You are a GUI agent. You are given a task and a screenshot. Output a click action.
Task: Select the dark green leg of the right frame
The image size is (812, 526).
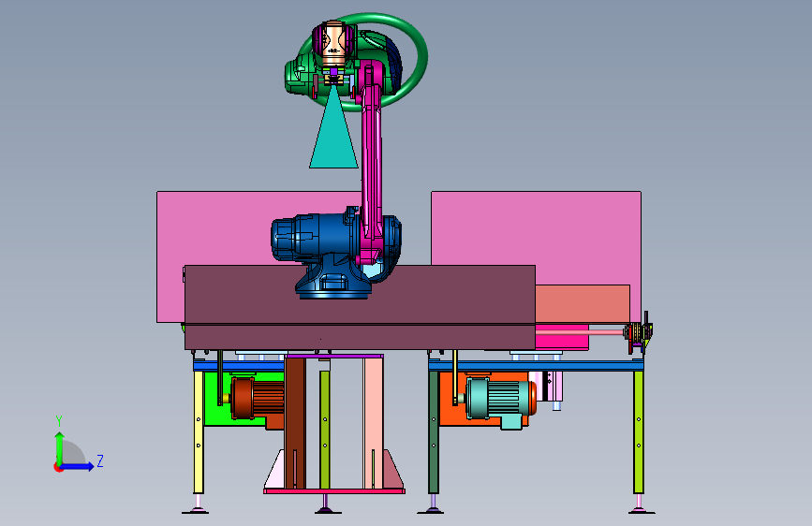click(434, 432)
